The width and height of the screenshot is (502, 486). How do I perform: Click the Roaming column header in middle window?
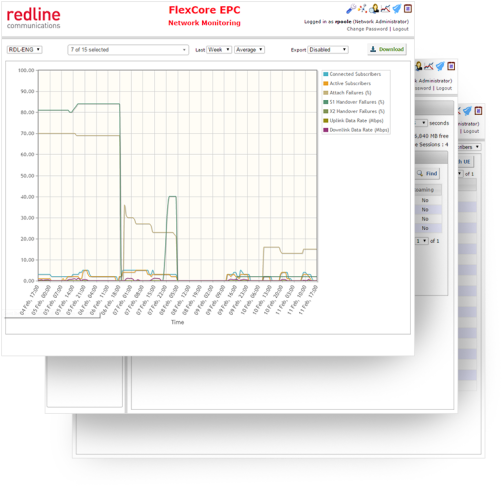[x=428, y=190]
